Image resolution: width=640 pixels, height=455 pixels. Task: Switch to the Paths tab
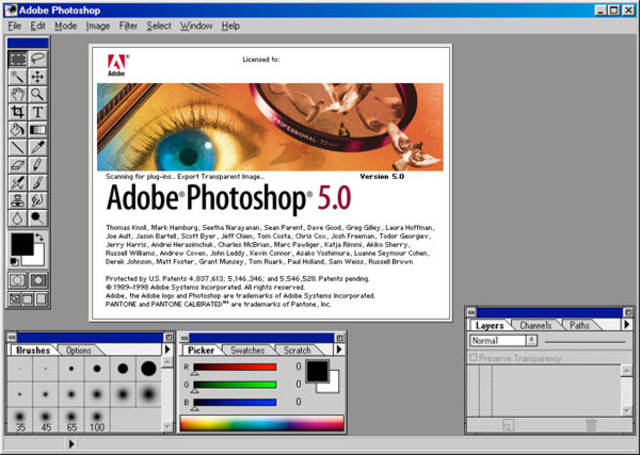[580, 326]
